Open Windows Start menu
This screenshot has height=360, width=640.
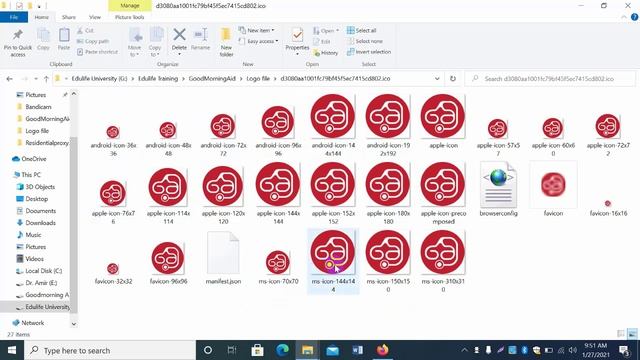coord(12,350)
